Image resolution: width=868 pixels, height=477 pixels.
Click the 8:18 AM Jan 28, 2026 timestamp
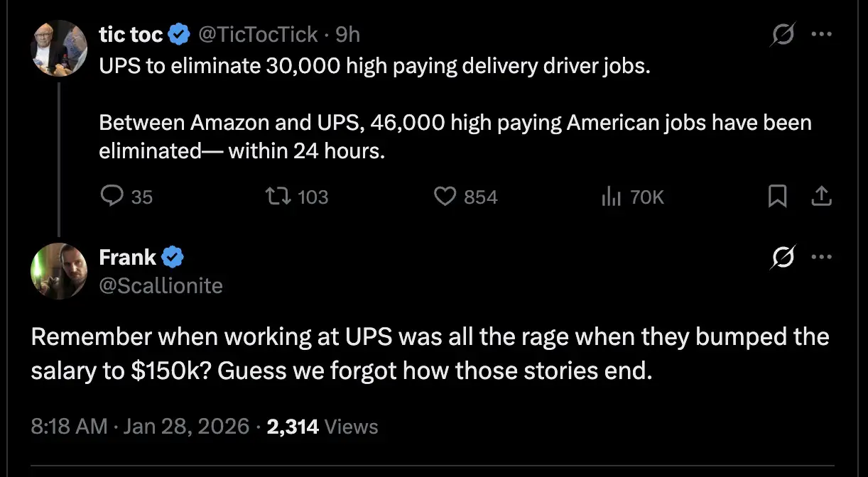tap(140, 426)
